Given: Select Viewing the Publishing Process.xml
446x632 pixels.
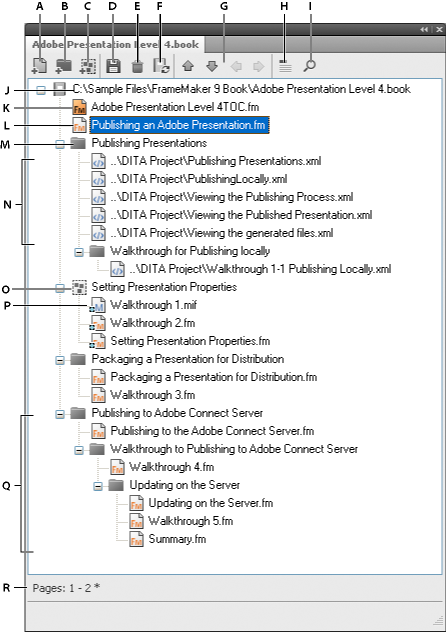Looking at the screenshot, I should click(x=232, y=197).
